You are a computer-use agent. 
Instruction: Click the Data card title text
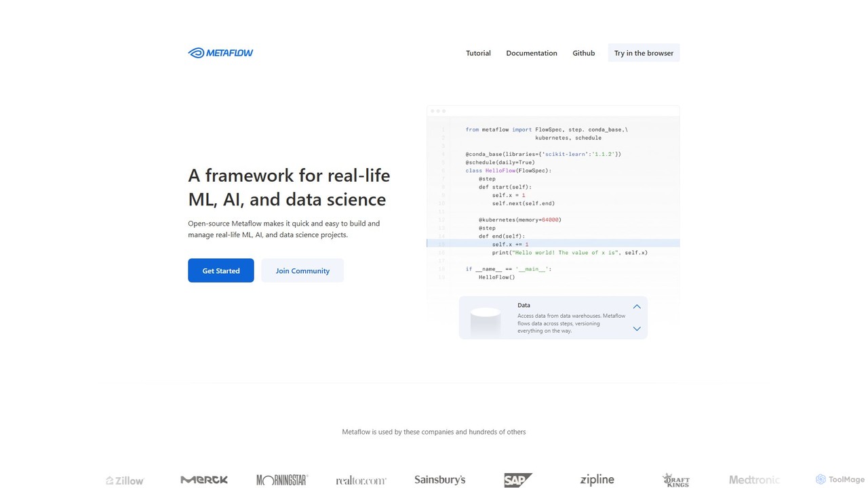524,305
